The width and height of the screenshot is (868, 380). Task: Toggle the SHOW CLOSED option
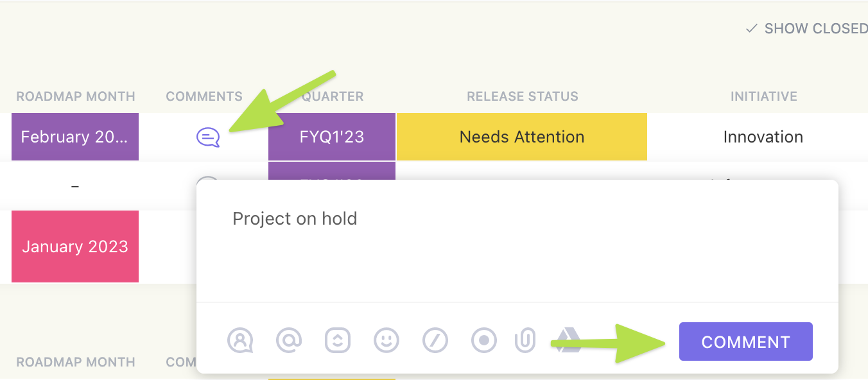coord(806,28)
